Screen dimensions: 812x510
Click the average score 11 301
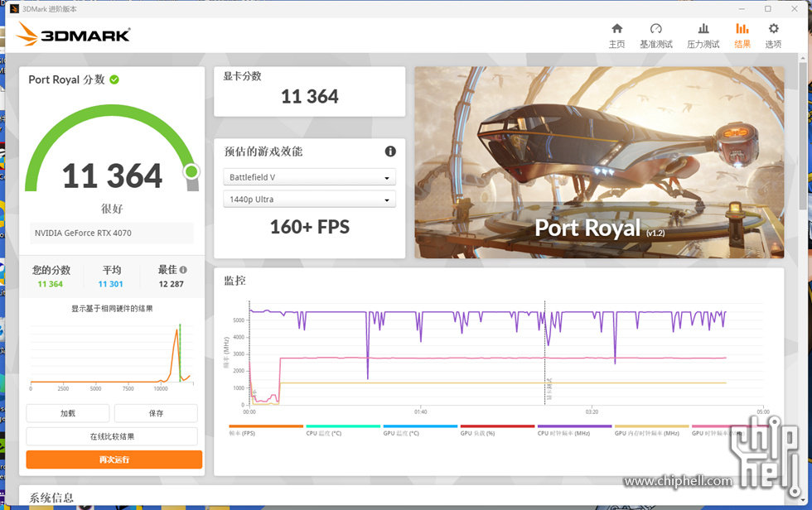pos(110,284)
